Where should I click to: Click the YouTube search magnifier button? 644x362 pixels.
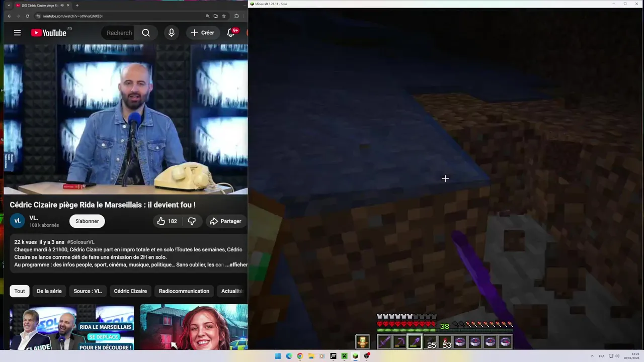[146, 33]
